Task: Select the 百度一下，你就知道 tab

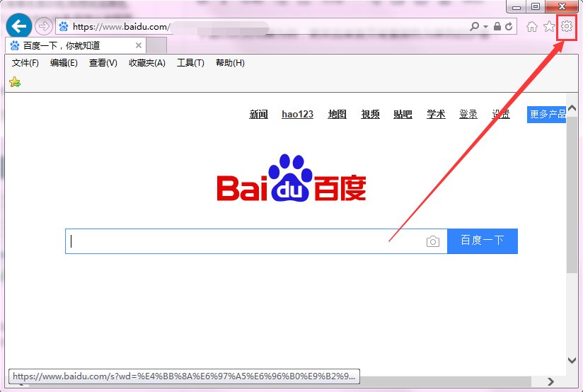Action: click(x=76, y=46)
